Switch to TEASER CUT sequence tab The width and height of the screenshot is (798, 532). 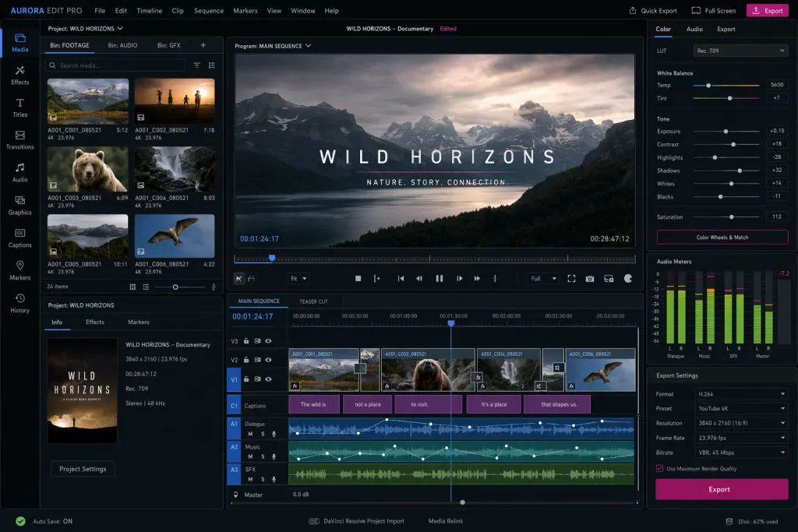tap(313, 301)
